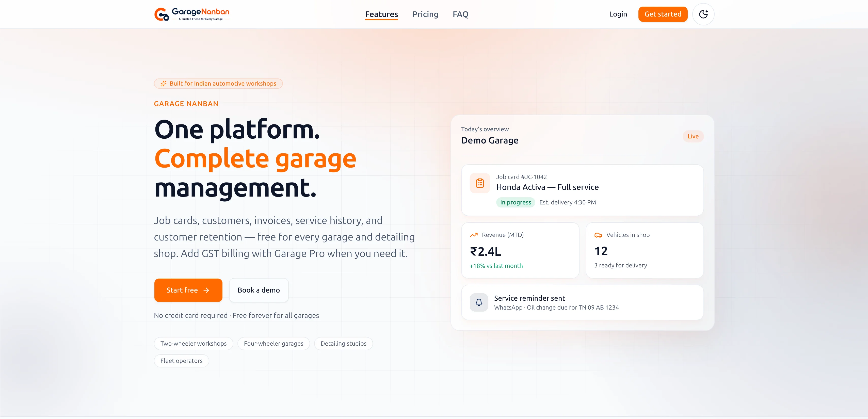Image resolution: width=868 pixels, height=419 pixels.
Task: Click the ₹2.4L revenue value
Action: point(485,251)
